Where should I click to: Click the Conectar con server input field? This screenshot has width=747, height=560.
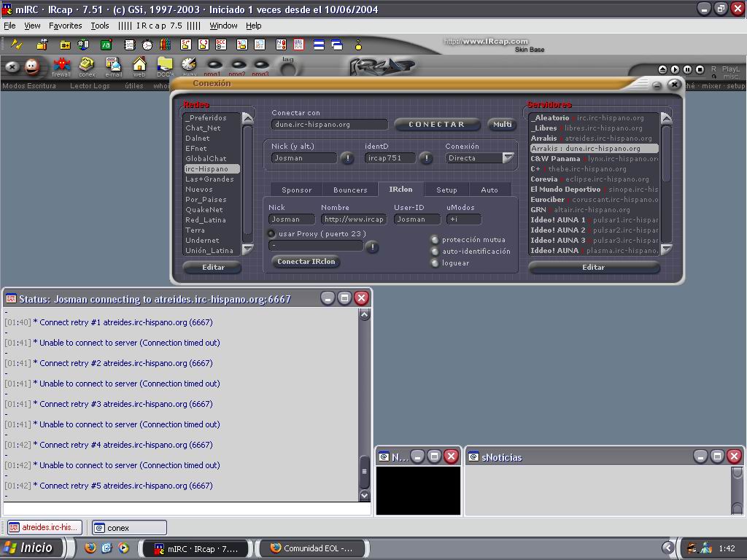click(329, 124)
